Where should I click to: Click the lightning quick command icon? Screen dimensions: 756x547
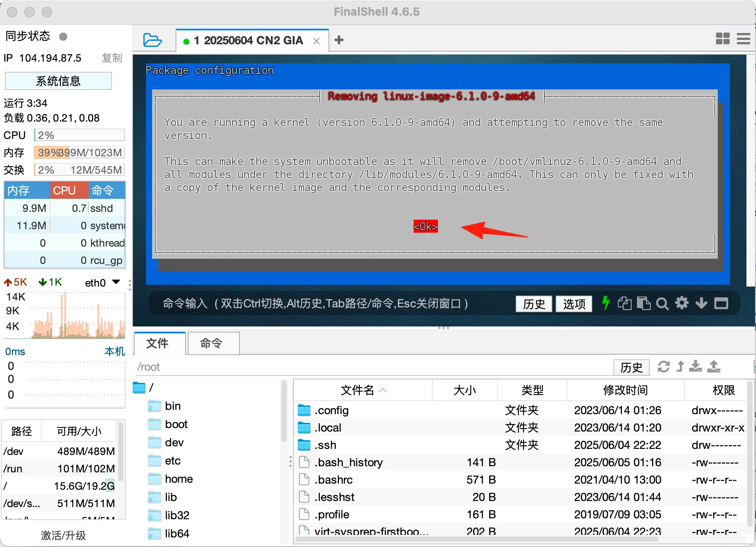point(606,303)
